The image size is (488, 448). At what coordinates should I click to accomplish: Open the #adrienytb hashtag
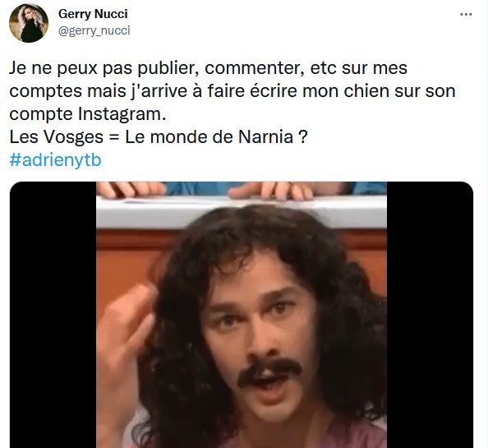tap(55, 160)
